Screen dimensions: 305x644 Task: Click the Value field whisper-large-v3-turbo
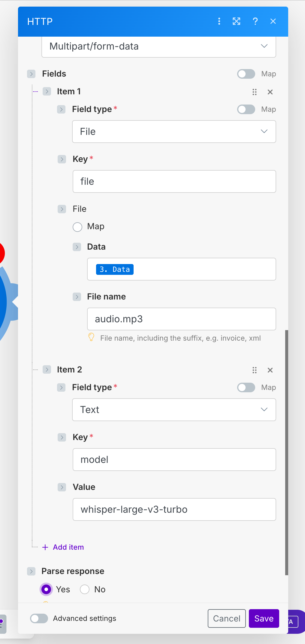pos(174,509)
